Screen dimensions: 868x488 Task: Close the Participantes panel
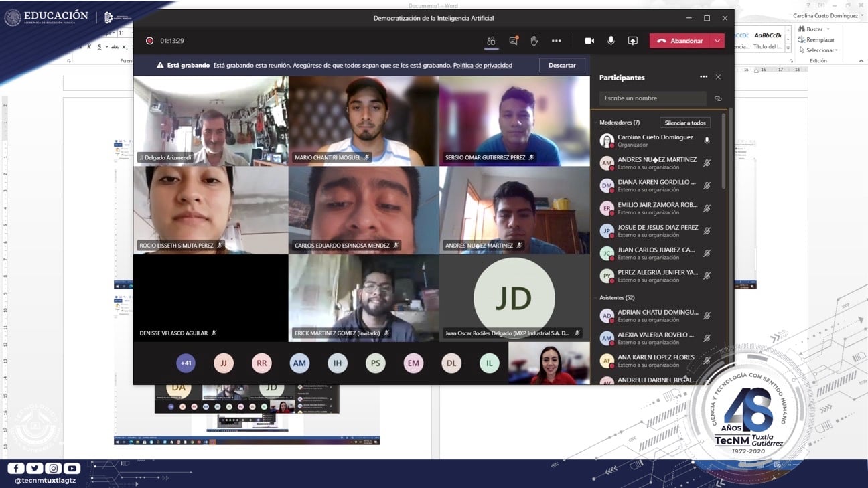click(x=718, y=77)
